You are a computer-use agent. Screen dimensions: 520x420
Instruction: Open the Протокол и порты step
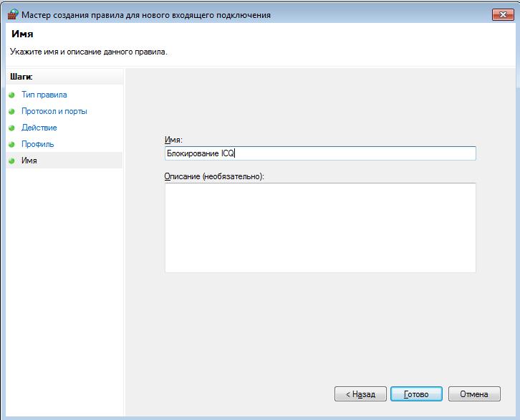[x=54, y=111]
